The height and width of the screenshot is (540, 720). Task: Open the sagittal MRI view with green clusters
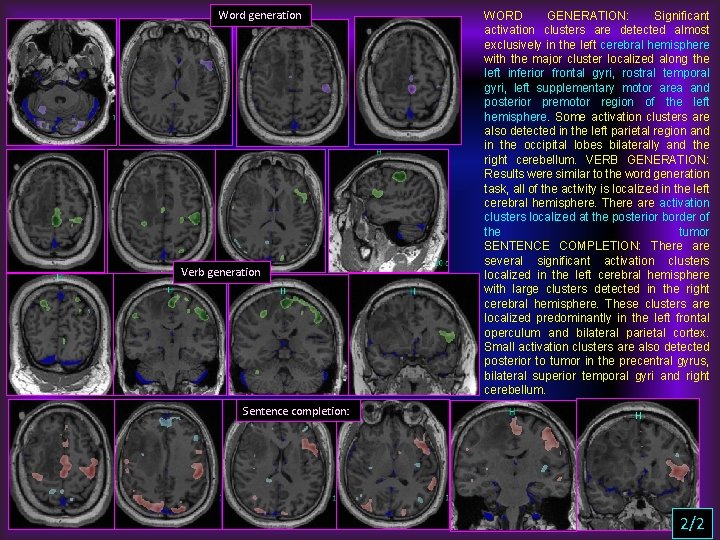pos(388,211)
